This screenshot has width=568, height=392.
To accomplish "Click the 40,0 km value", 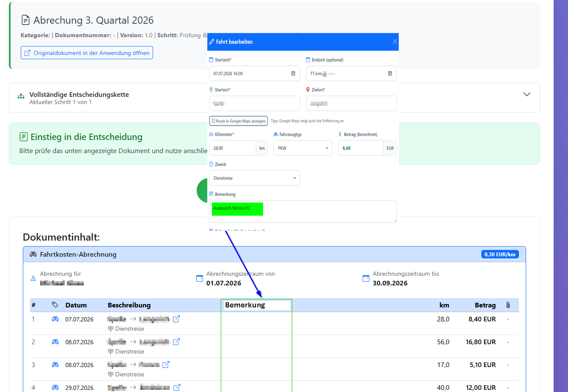I will [443, 387].
